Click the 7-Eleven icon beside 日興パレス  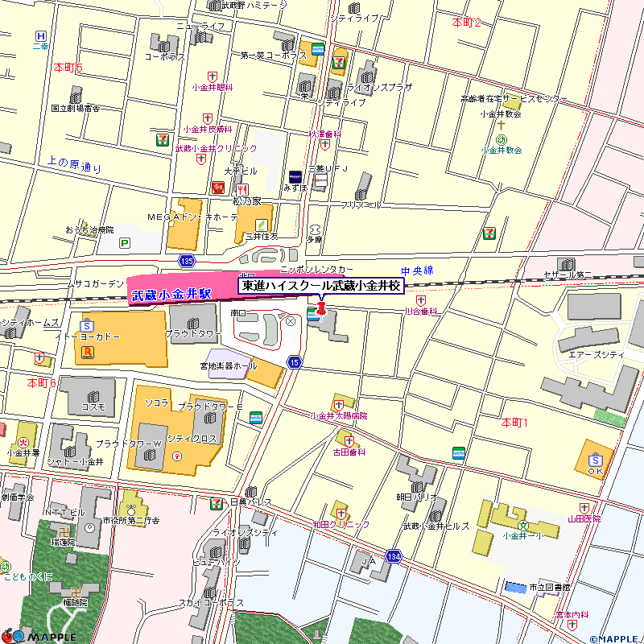pyautogui.click(x=216, y=503)
